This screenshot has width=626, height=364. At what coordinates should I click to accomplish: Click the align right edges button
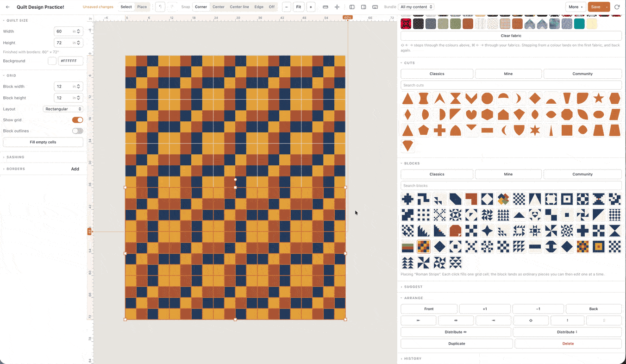tap(494, 320)
